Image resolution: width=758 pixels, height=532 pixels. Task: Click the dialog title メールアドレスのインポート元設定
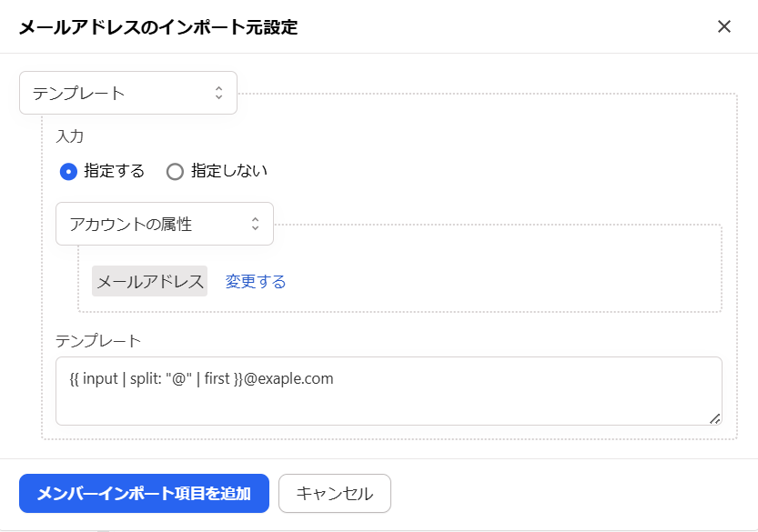pos(158,27)
